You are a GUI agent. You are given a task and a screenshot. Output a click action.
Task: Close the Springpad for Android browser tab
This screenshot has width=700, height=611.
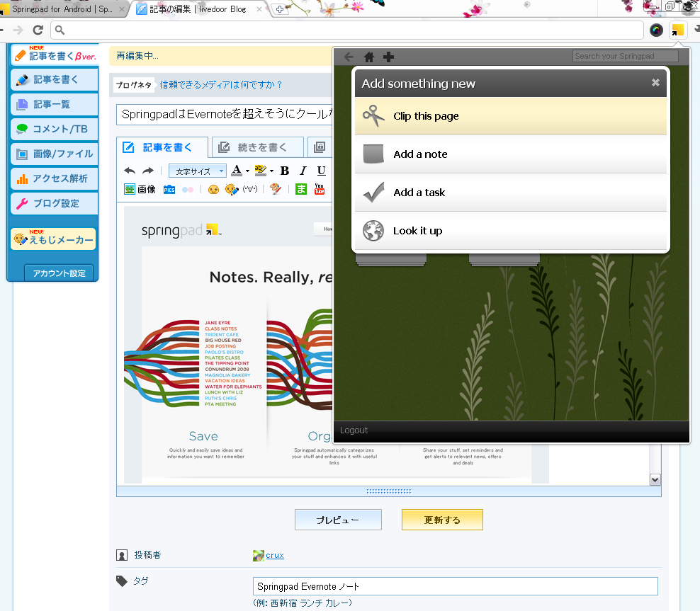121,9
